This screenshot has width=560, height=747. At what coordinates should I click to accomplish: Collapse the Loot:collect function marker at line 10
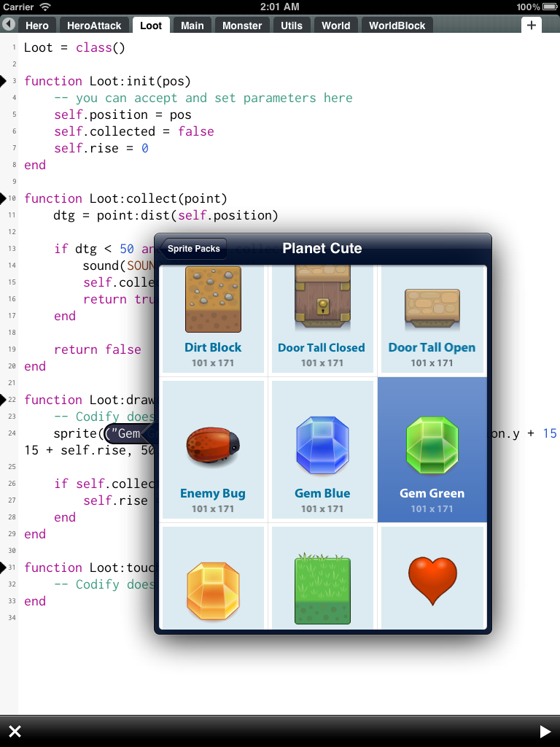click(4, 198)
